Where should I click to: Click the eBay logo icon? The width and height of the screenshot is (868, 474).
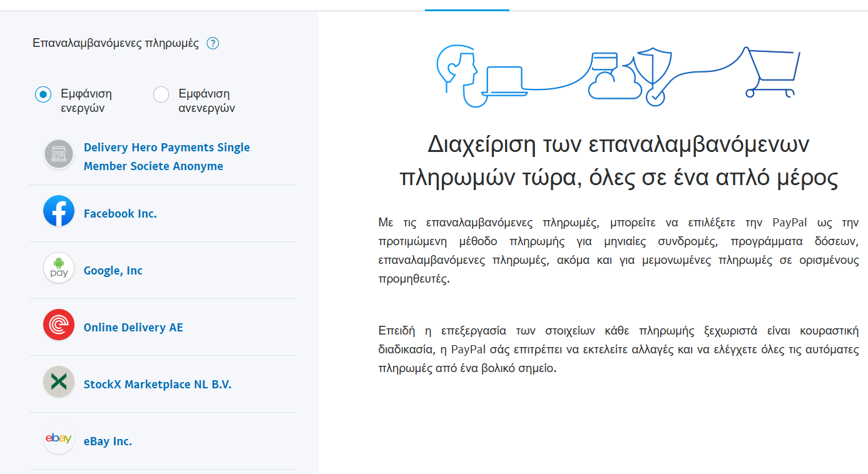click(x=59, y=439)
